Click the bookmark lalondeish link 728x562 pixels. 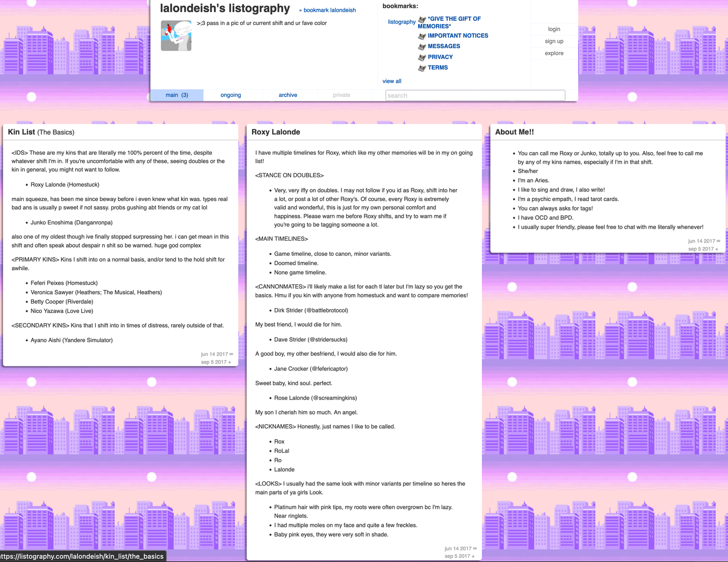(x=328, y=10)
